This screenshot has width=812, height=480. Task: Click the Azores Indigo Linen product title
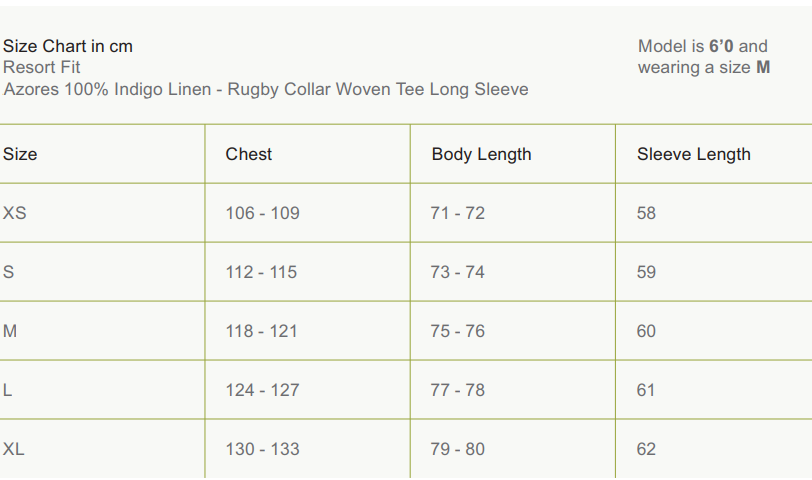click(x=265, y=89)
